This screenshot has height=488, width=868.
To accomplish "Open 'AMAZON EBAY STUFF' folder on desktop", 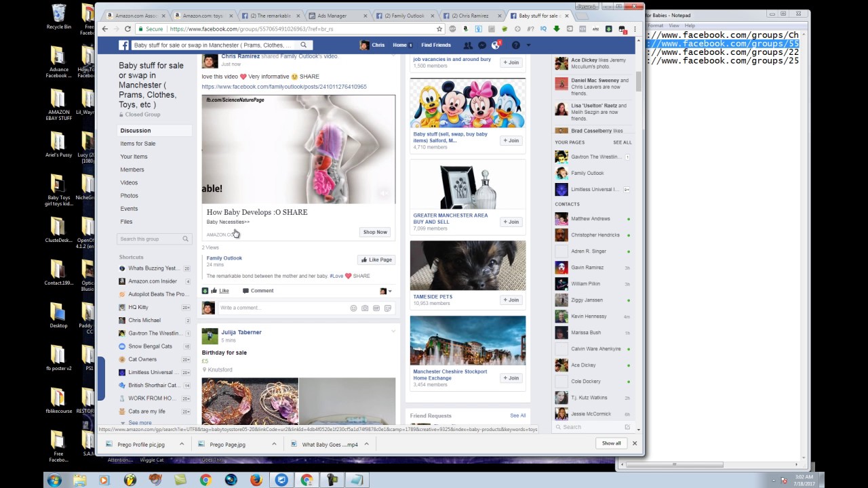I will 59,106.
